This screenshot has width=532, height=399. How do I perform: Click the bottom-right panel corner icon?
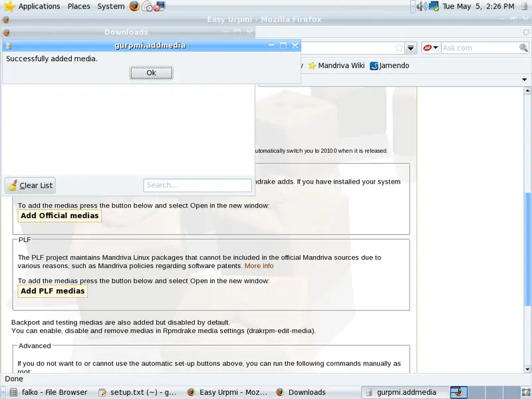(x=527, y=392)
